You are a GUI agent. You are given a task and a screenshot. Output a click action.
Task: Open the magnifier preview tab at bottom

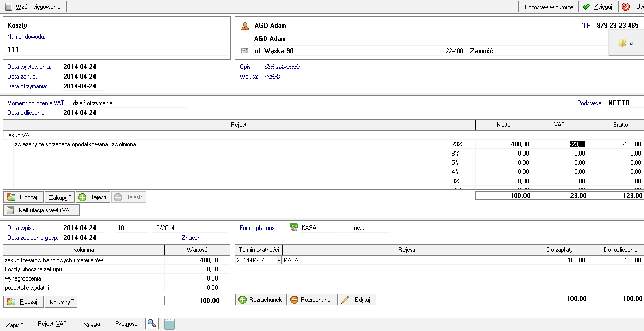151,323
